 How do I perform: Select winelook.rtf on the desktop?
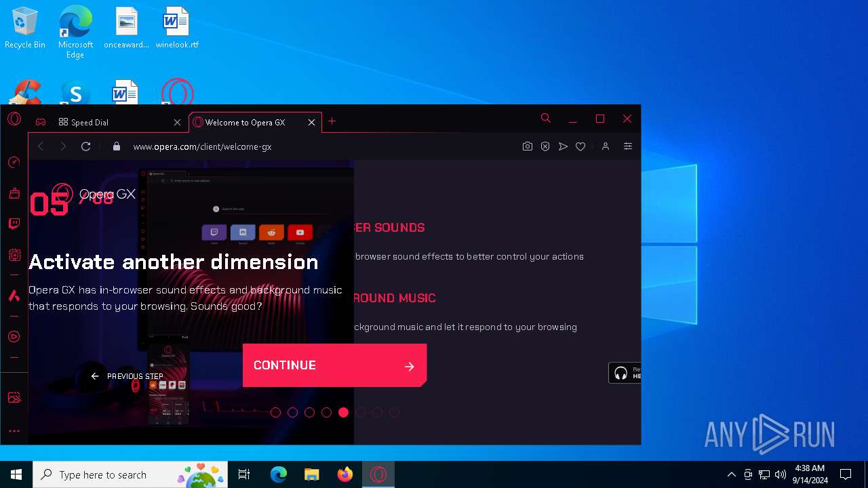(177, 28)
